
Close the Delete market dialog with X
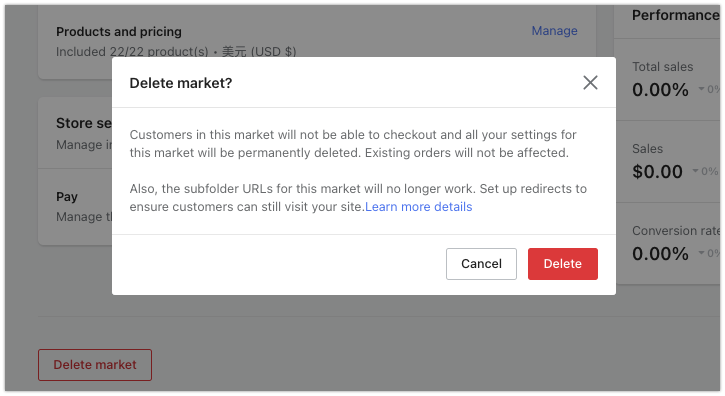(x=590, y=83)
